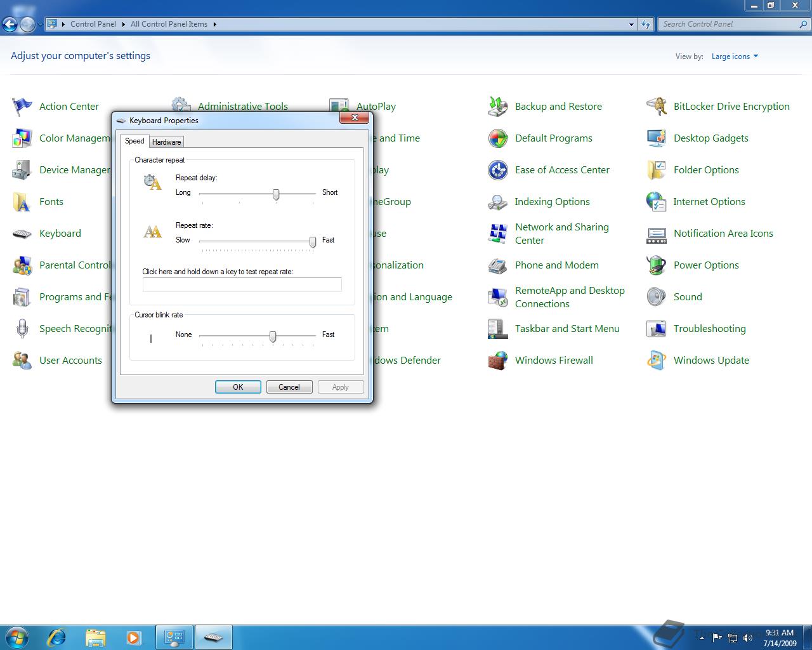Show hidden tray icons arrow
This screenshot has height=650, width=812.
tap(702, 638)
